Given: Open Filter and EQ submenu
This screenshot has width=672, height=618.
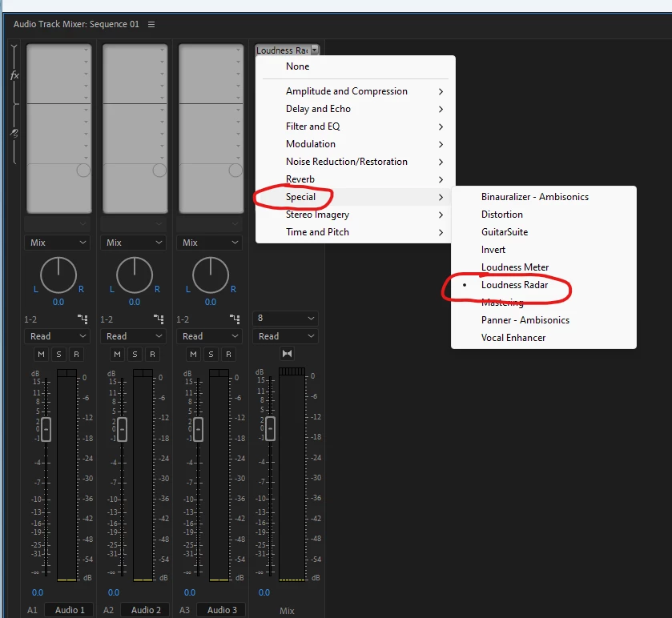Looking at the screenshot, I should [x=356, y=126].
